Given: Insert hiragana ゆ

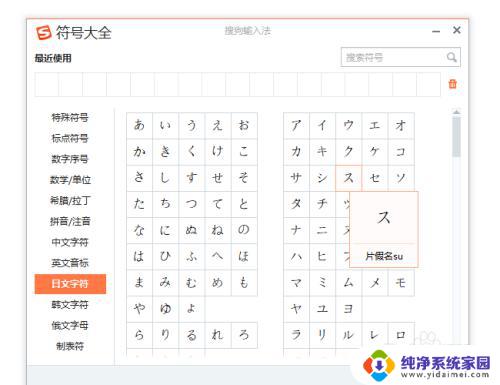Looking at the screenshot, I should 166,309.
